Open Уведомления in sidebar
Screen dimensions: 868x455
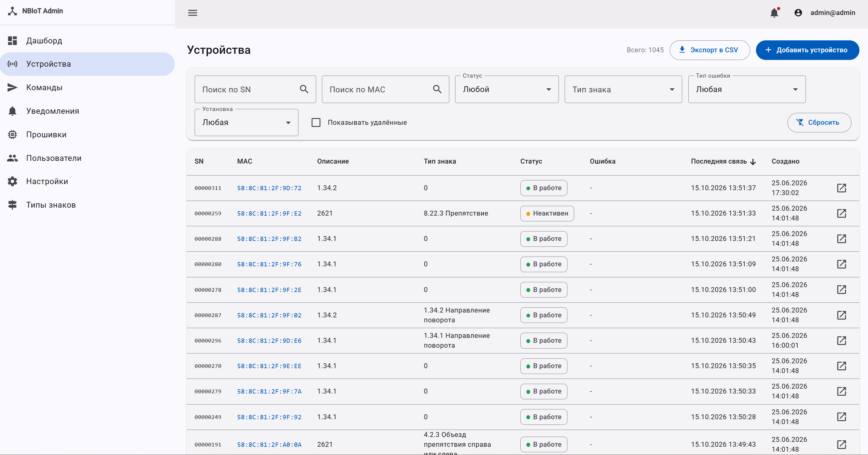87,111
